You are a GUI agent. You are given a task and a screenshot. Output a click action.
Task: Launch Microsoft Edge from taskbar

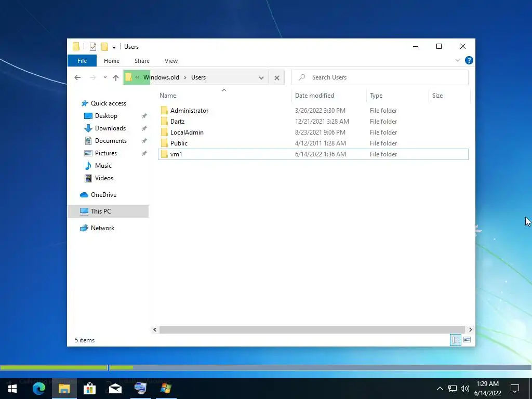coord(38,389)
